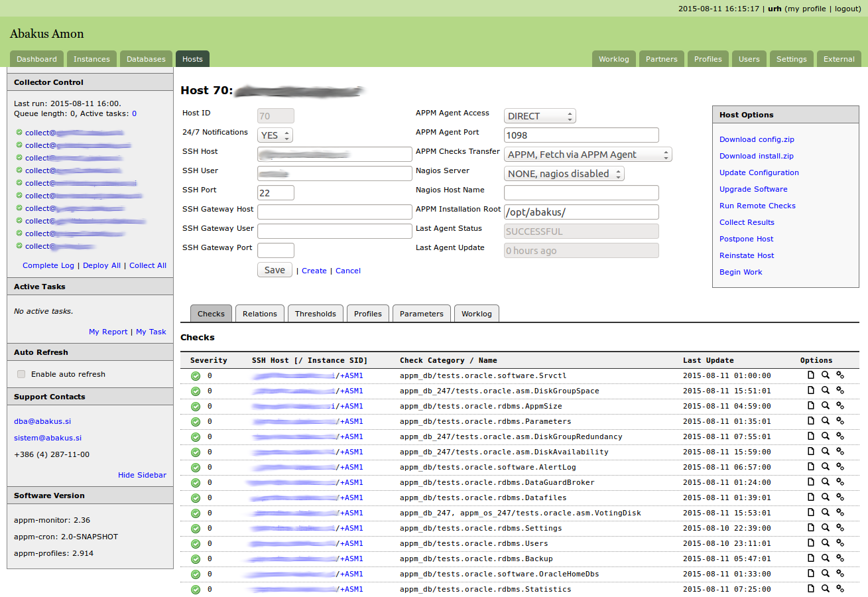This screenshot has width=868, height=597.
Task: Click green status icon of rdbms.Backup row
Action: click(196, 559)
